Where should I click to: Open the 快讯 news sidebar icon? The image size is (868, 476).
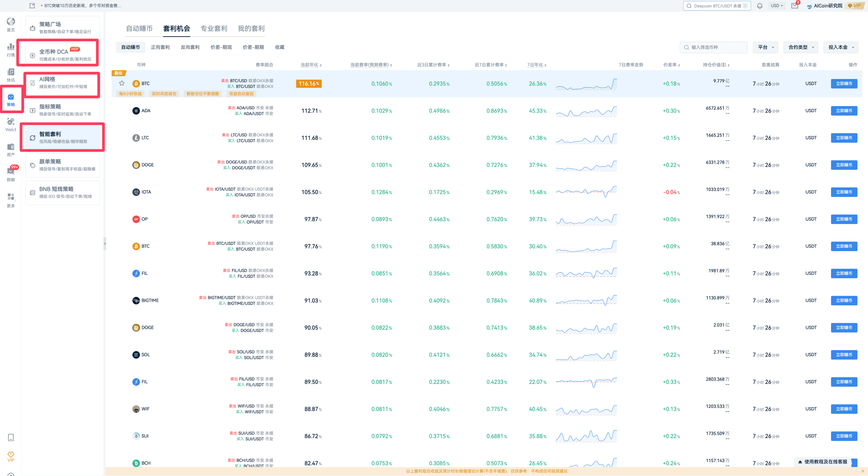11,75
